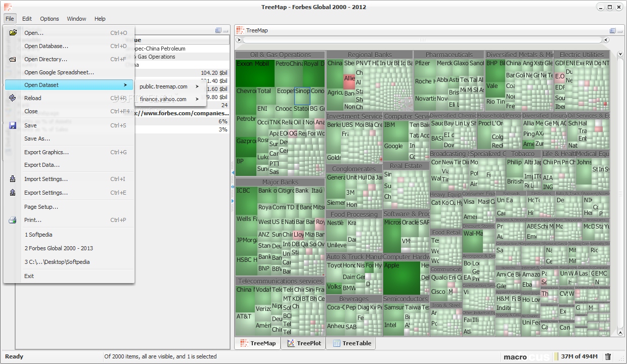The image size is (627, 364).
Task: Click the printer icon beside Print...
Action: [13, 220]
